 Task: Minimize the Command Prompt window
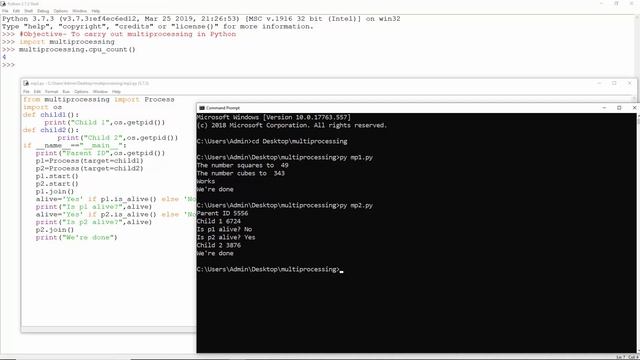[604, 108]
